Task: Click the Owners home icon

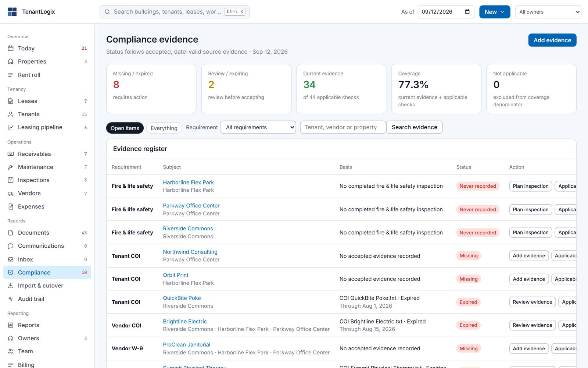Action: click(x=11, y=338)
